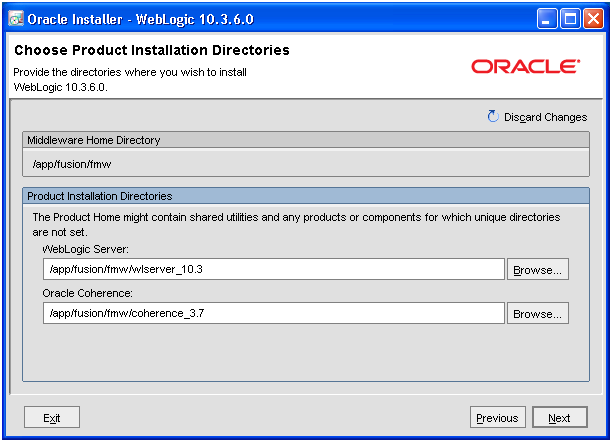Edit the WebLogic Server path field
Image resolution: width=612 pixels, height=442 pixels.
coord(274,269)
